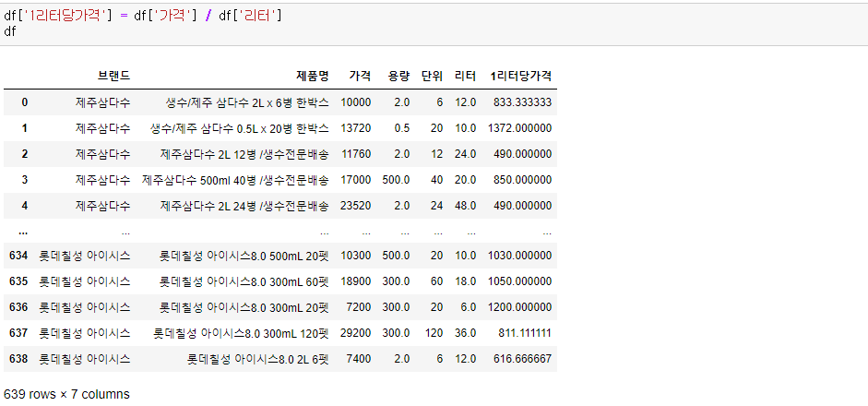Screen dimensions: 868x406
Task: Click per-liter price 1200.000000
Action: coord(520,307)
